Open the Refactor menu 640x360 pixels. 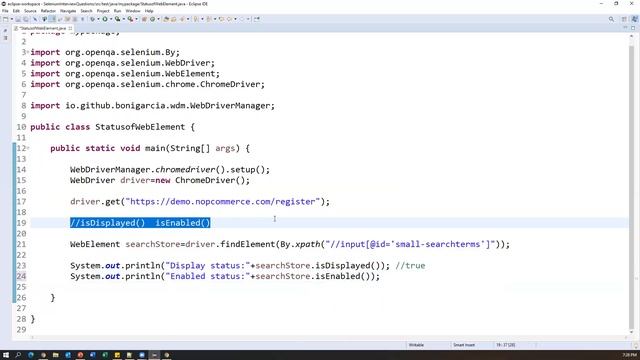[x=48, y=11]
